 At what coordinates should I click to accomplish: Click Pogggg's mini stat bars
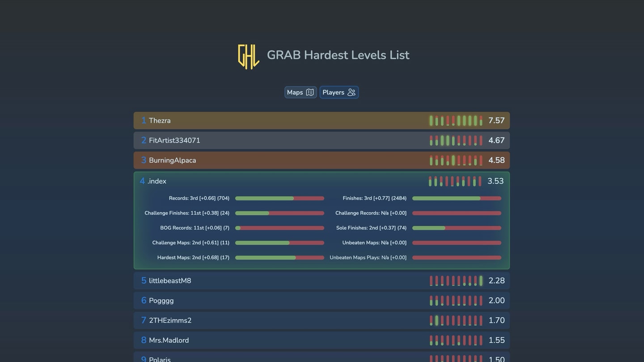456,300
